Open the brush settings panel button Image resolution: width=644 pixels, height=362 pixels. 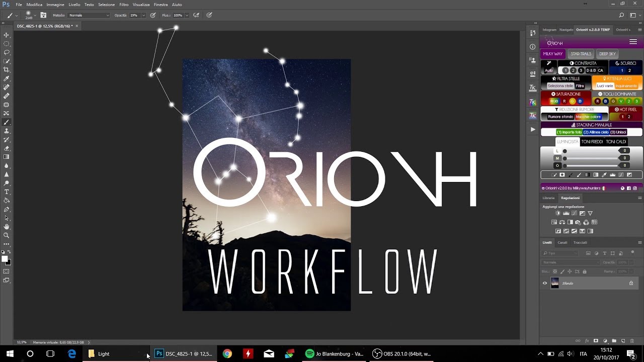43,15
